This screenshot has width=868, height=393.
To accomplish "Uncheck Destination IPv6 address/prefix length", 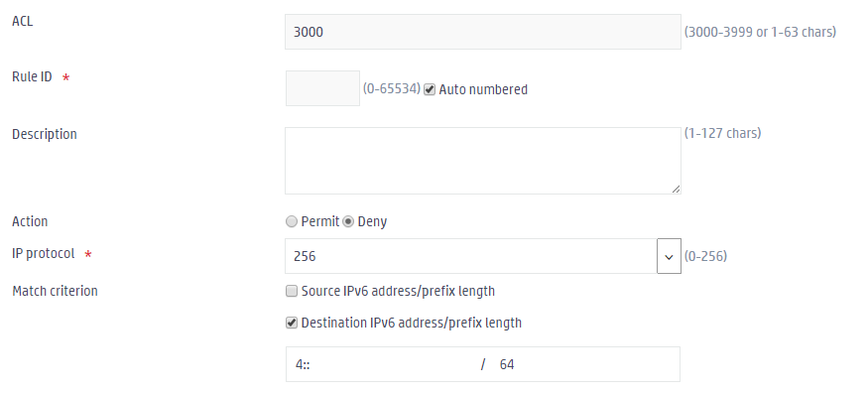I will point(292,323).
